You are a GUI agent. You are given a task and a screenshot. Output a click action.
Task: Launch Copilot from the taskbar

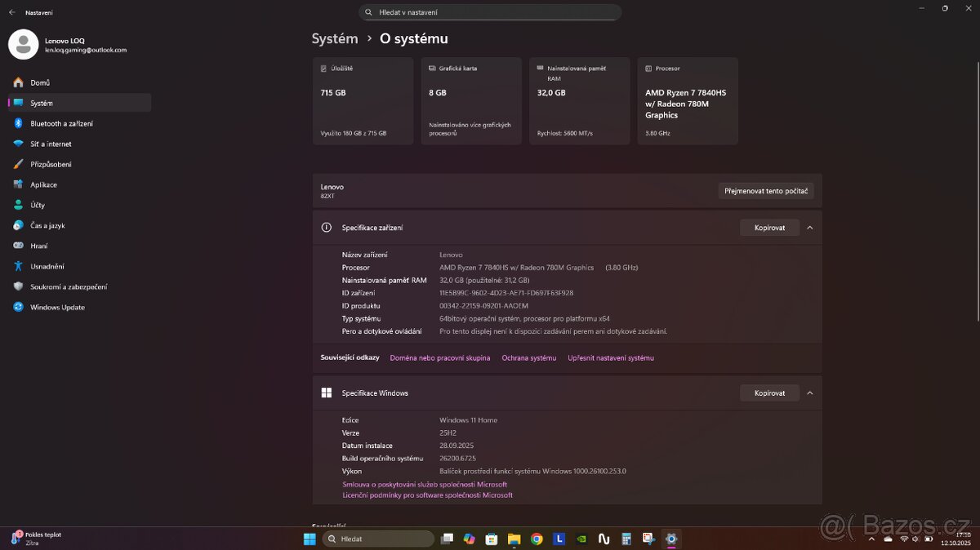click(x=469, y=539)
